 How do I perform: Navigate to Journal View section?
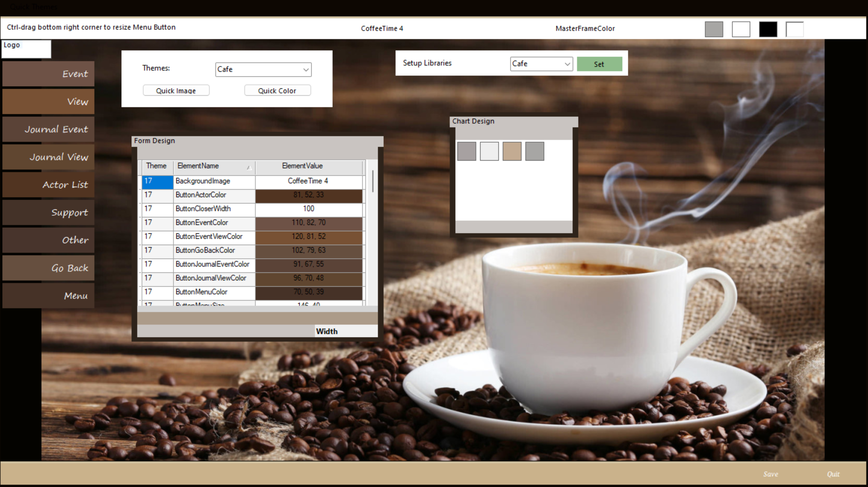(x=58, y=156)
